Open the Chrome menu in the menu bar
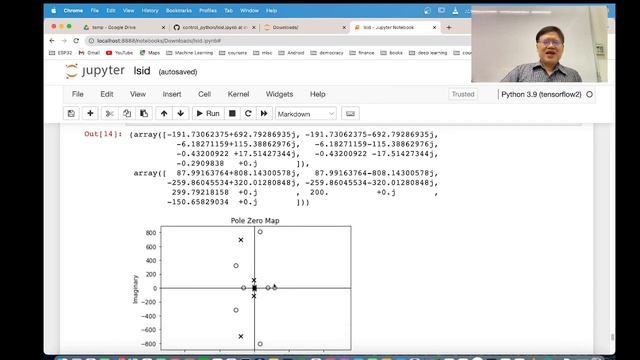The image size is (640, 360). coord(73,11)
